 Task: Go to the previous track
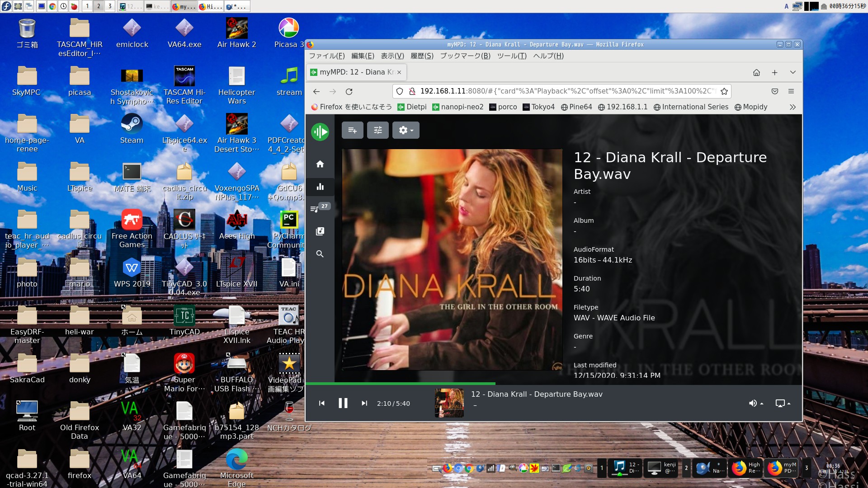[321, 403]
